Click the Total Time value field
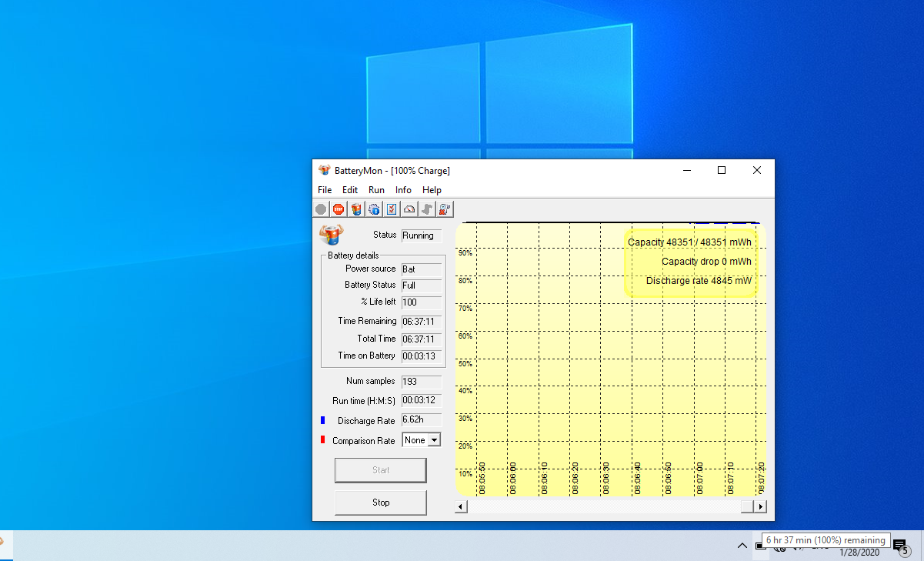The height and width of the screenshot is (561, 924). (x=422, y=339)
